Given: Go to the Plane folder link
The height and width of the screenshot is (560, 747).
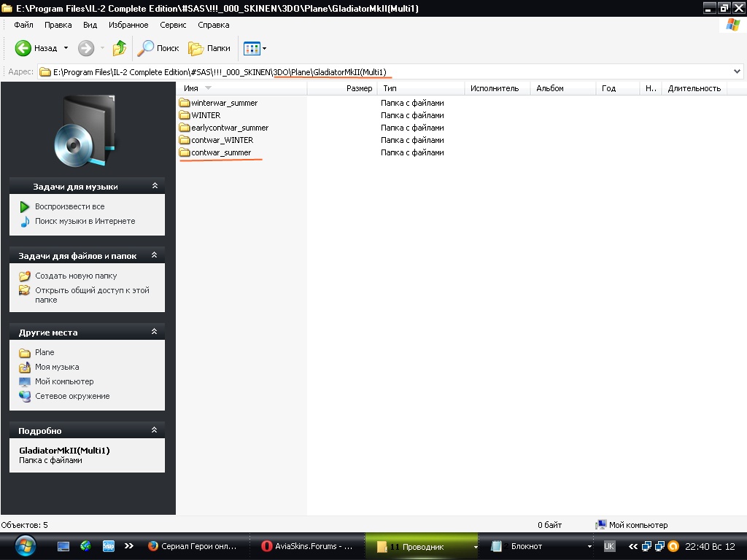Looking at the screenshot, I should pyautogui.click(x=44, y=352).
